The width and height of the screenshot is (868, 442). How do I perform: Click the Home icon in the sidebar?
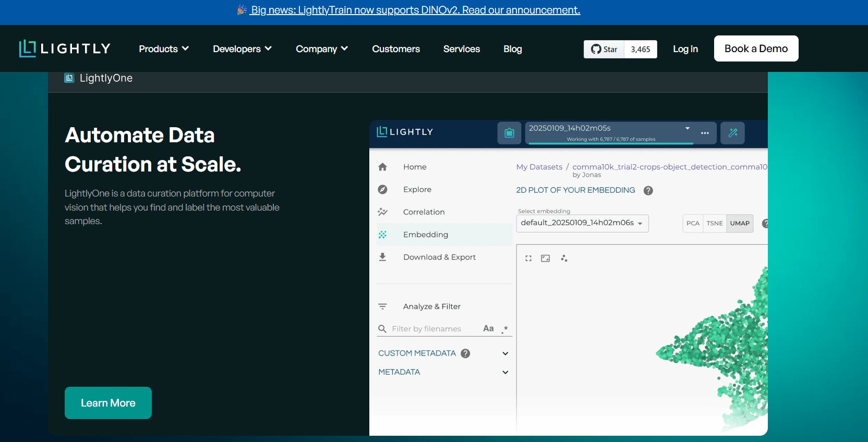pos(382,167)
